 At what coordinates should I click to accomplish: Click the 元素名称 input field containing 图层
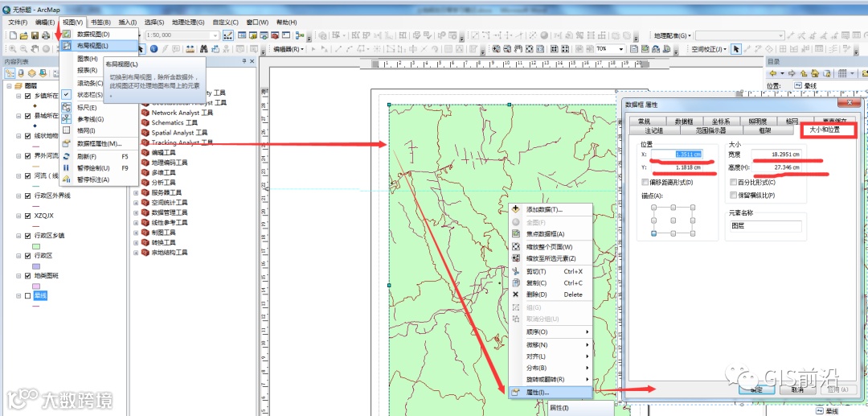tap(765, 226)
